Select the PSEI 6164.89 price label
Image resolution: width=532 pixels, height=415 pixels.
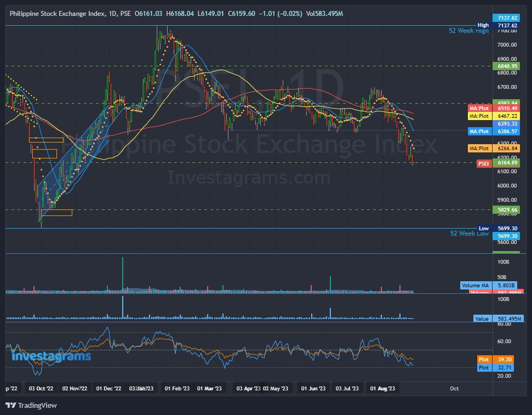pyautogui.click(x=498, y=163)
